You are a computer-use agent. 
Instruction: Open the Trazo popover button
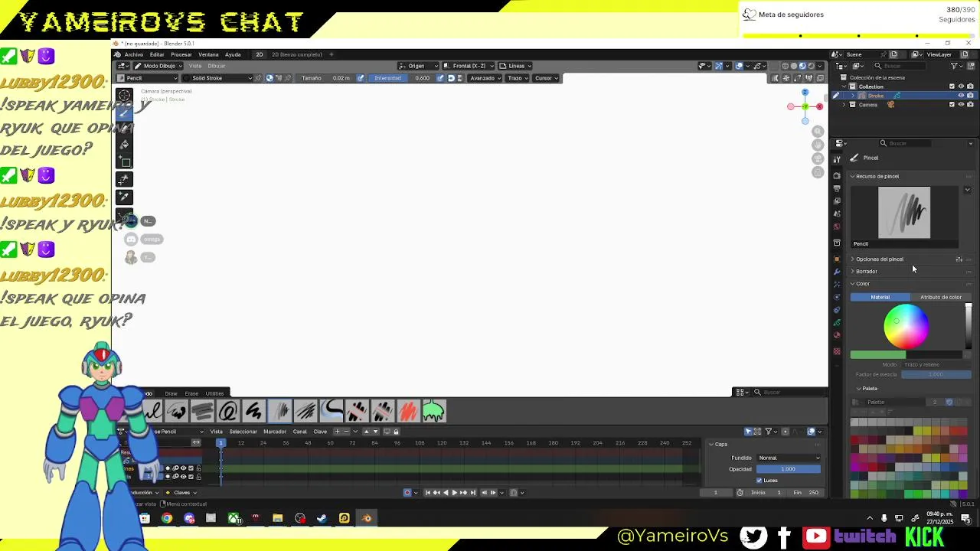click(x=518, y=78)
